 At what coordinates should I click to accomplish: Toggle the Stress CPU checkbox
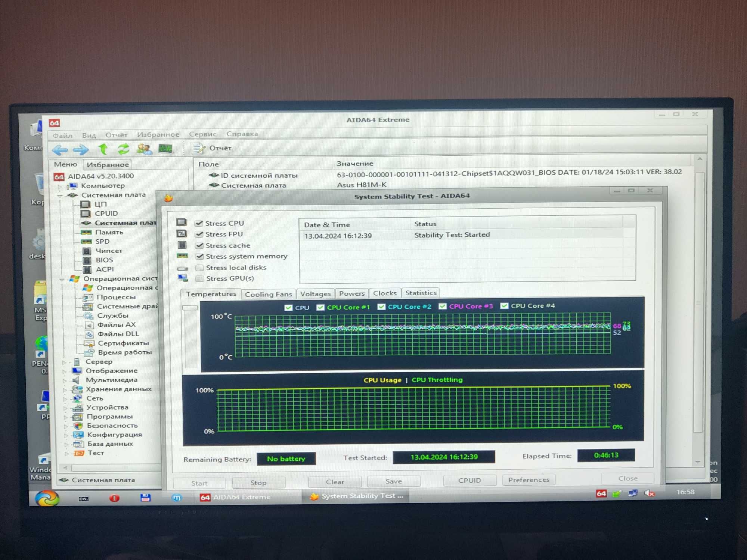[199, 223]
